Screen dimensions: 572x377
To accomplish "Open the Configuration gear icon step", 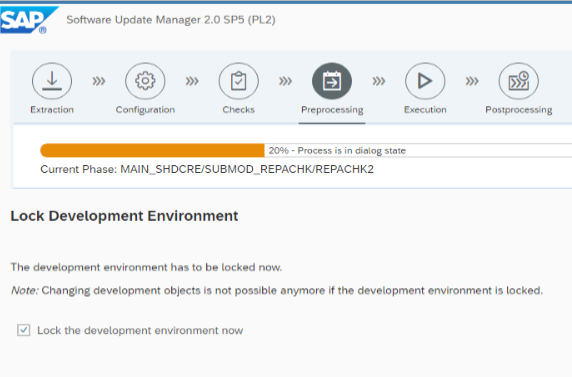I will pos(145,81).
